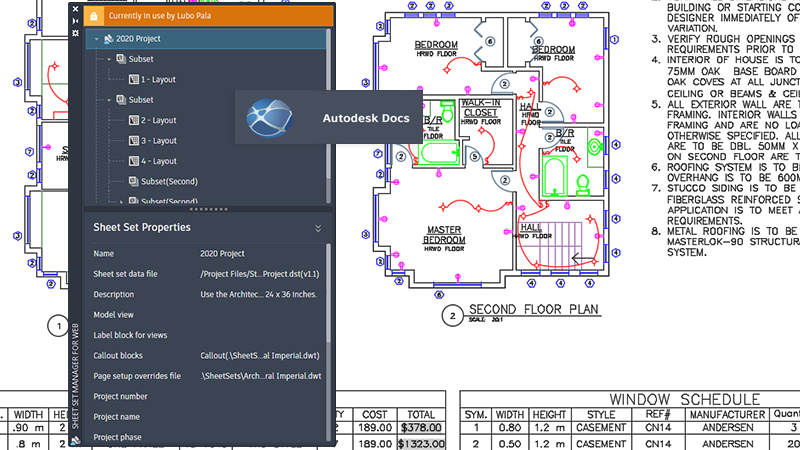Click the WALK-IN CLOSET room label
The height and width of the screenshot is (450, 800).
(x=481, y=108)
